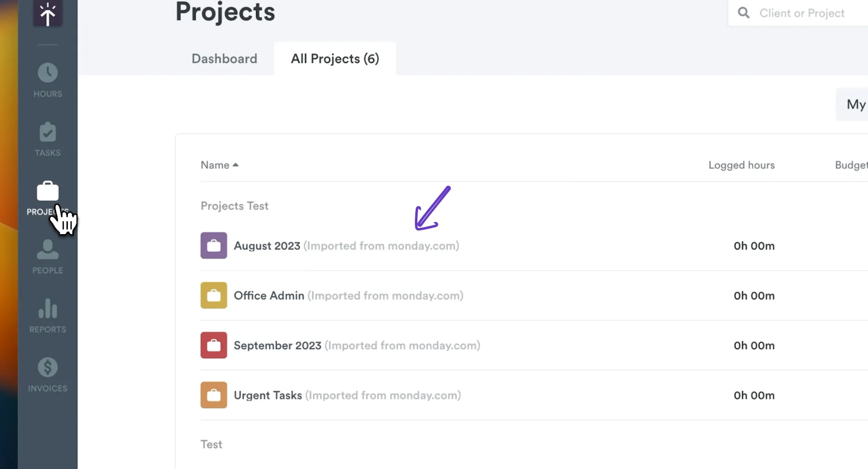The height and width of the screenshot is (469, 868).
Task: Go to People section in sidebar
Action: (x=47, y=250)
